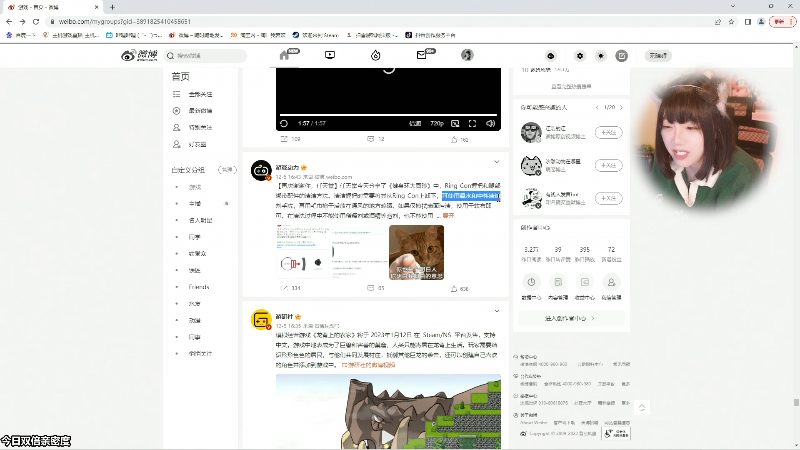Select third sidebar item with person icon

194,128
